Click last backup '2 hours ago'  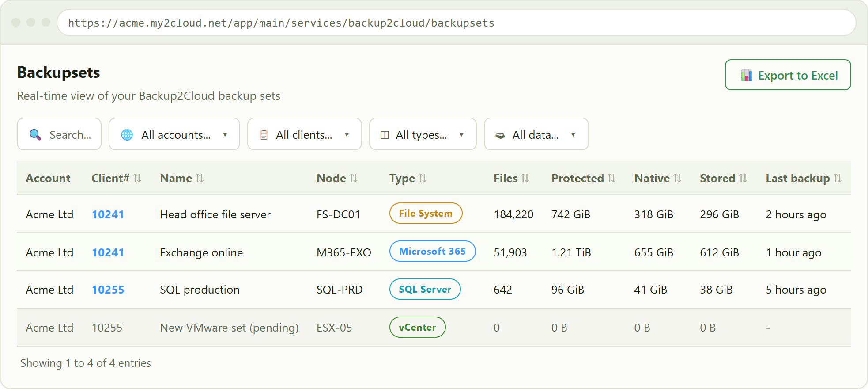(x=796, y=214)
